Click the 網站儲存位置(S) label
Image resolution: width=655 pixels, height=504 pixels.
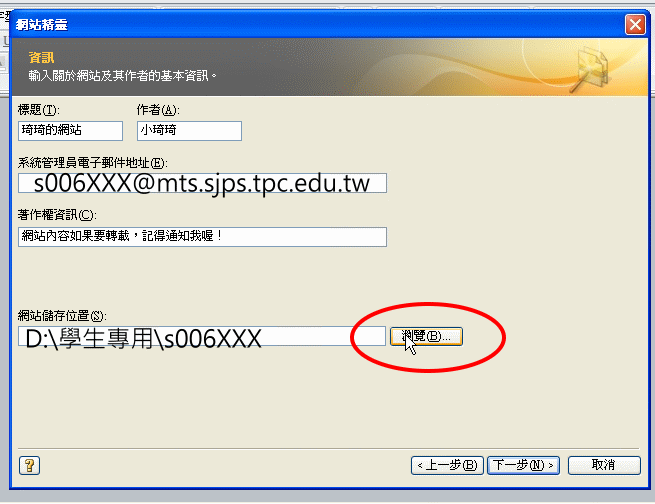pos(62,316)
